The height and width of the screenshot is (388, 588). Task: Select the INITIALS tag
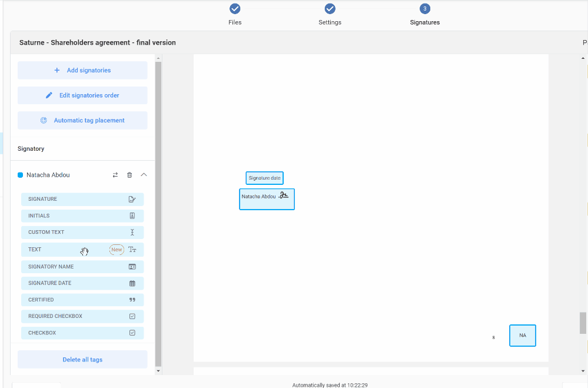tap(82, 215)
